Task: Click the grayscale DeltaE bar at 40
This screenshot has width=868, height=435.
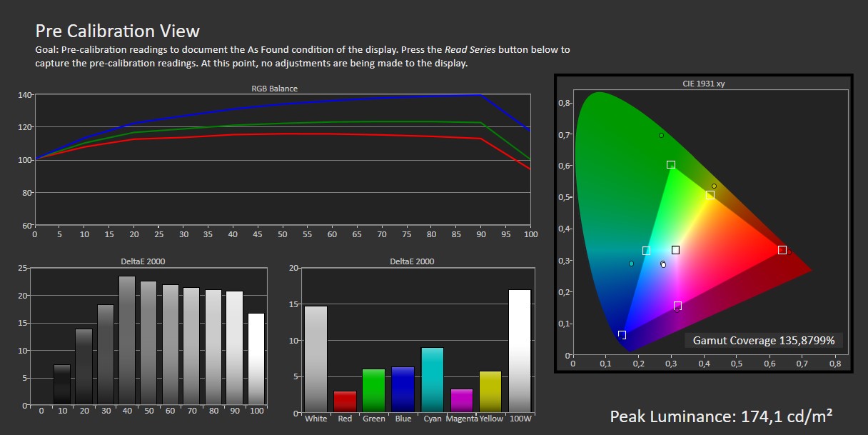Action: click(x=127, y=341)
